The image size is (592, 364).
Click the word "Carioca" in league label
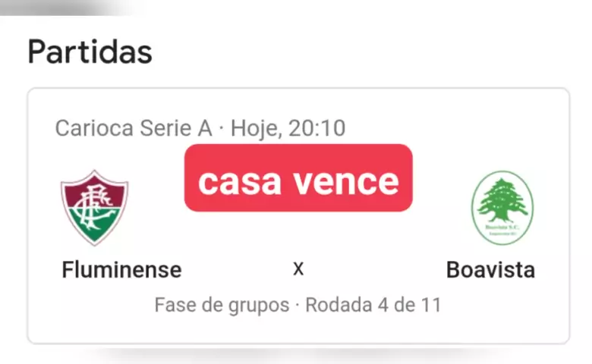coord(93,128)
